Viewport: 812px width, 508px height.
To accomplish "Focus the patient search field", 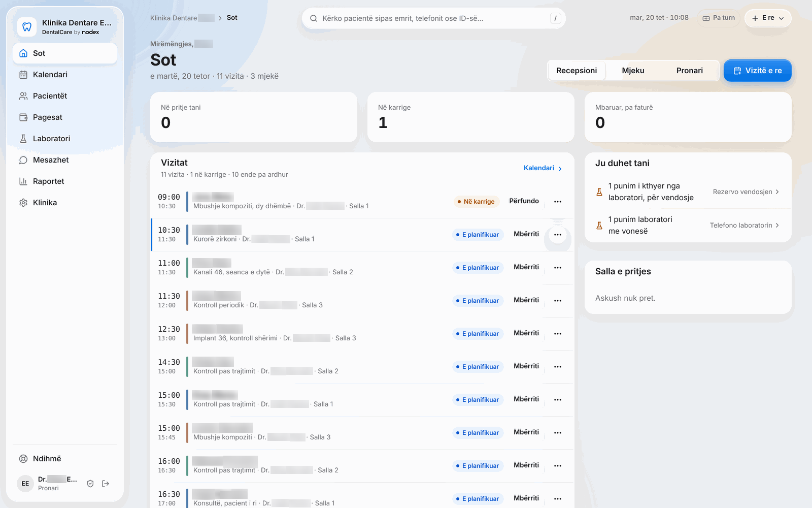I will coord(433,18).
